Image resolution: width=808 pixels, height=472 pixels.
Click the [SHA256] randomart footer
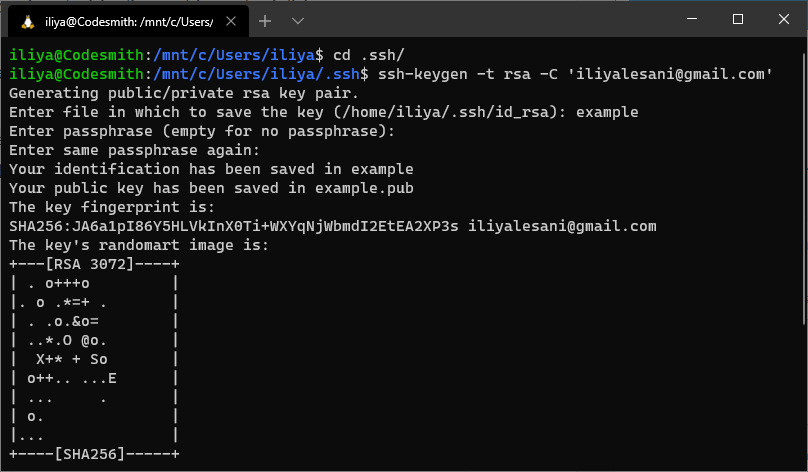pos(90,454)
